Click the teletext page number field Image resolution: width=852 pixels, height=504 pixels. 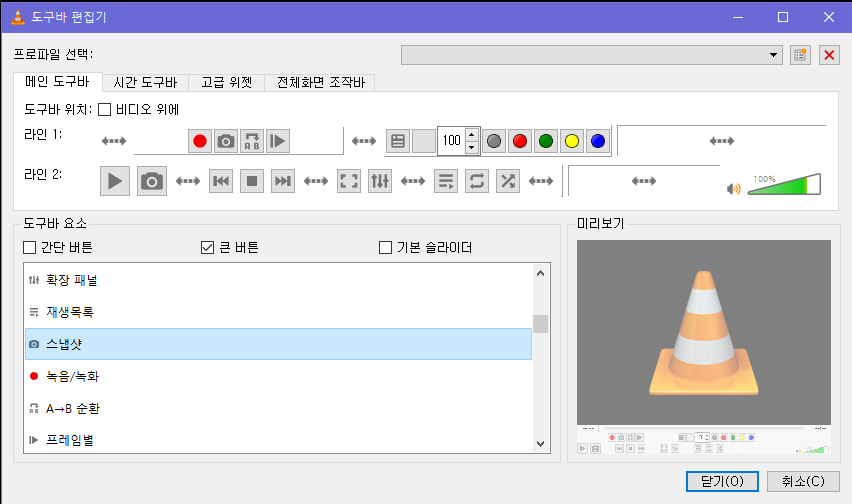click(x=452, y=141)
